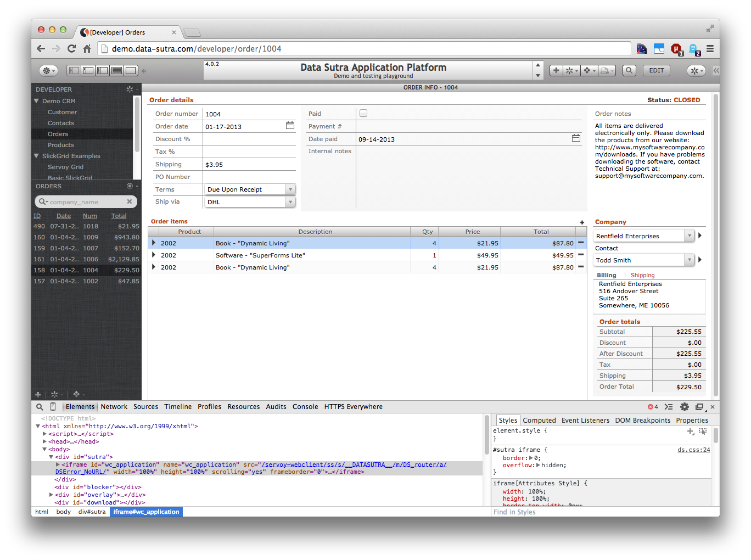Open DevTools settings gear
The height and width of the screenshot is (560, 751).
685,407
